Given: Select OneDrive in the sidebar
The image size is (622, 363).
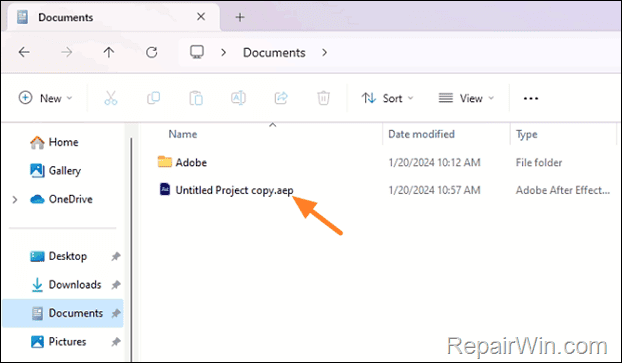Looking at the screenshot, I should coord(61,199).
